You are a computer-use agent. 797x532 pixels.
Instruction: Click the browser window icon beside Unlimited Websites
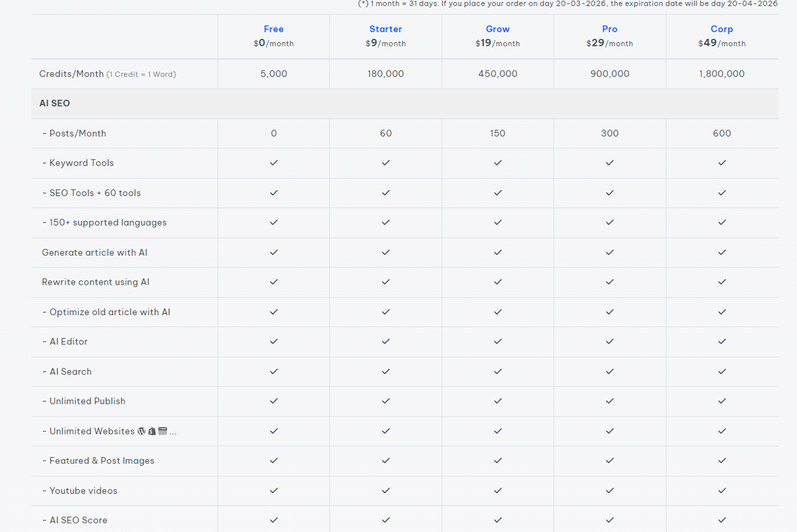(x=163, y=431)
